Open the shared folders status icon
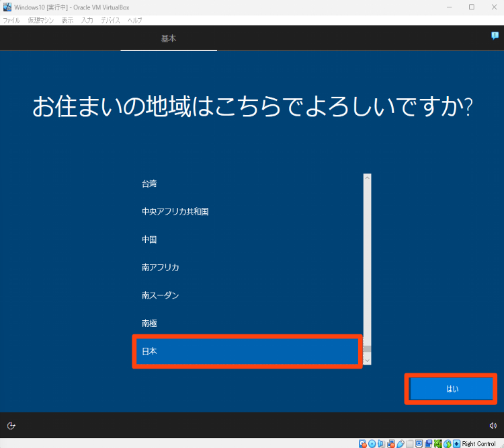 410,443
